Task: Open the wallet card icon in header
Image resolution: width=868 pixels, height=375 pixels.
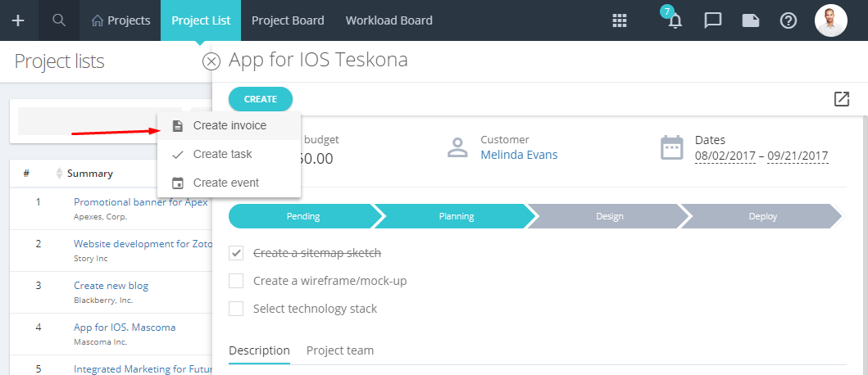Action: [x=750, y=20]
